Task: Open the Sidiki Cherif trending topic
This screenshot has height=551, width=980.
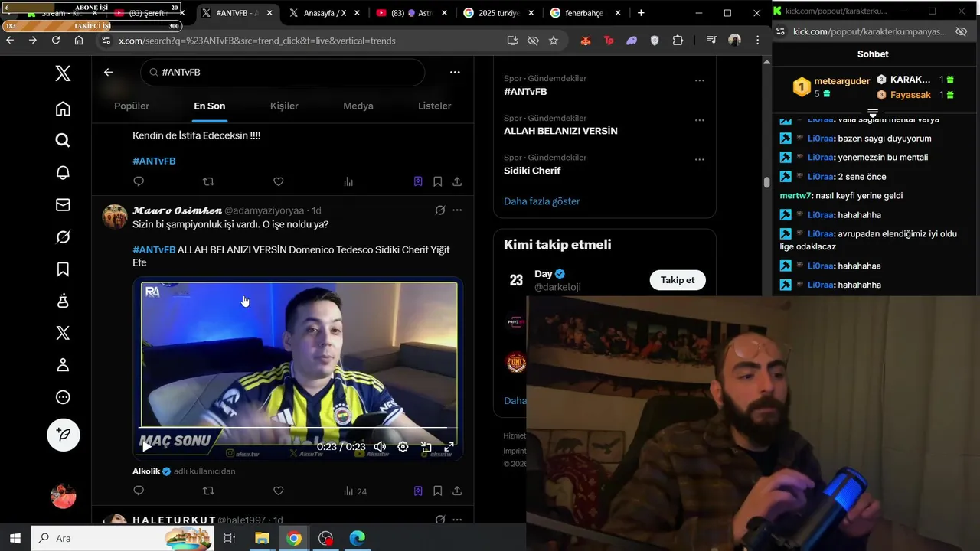Action: pyautogui.click(x=532, y=171)
